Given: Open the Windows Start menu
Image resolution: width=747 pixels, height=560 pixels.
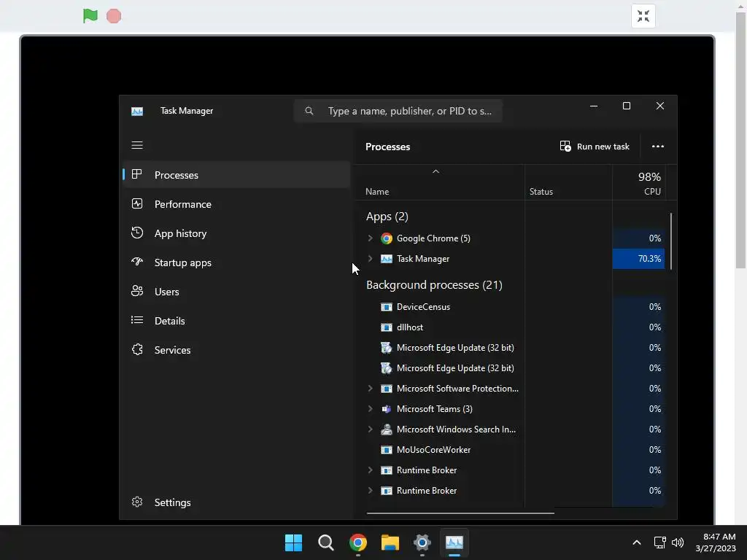Looking at the screenshot, I should point(293,542).
